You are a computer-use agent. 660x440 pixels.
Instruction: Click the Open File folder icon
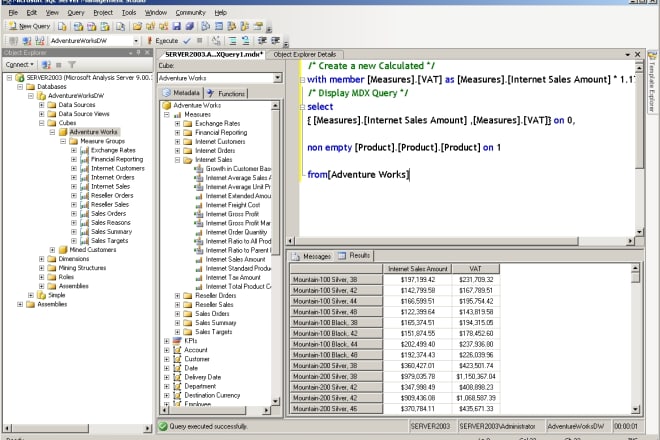click(137, 26)
